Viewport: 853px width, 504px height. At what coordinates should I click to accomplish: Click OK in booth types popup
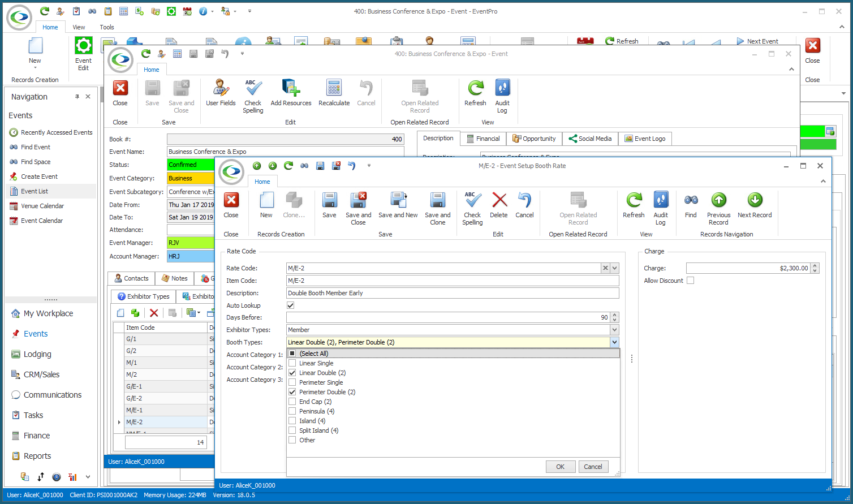(560, 467)
